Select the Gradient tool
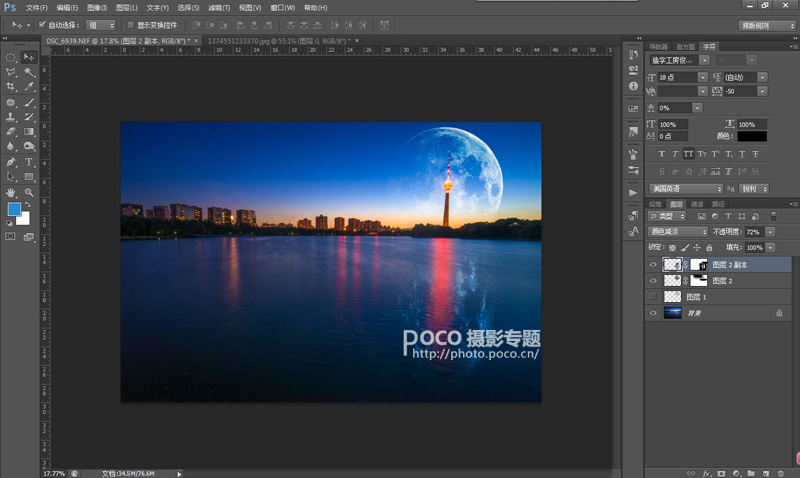 (x=29, y=132)
